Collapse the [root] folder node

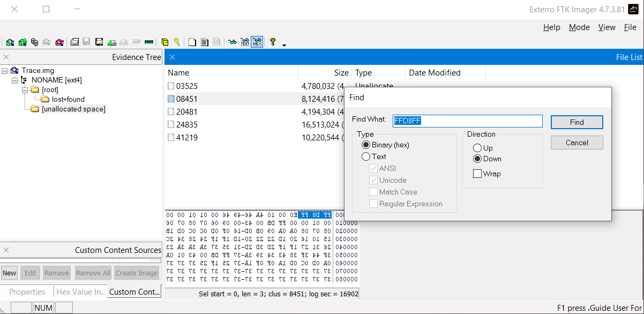tap(25, 90)
